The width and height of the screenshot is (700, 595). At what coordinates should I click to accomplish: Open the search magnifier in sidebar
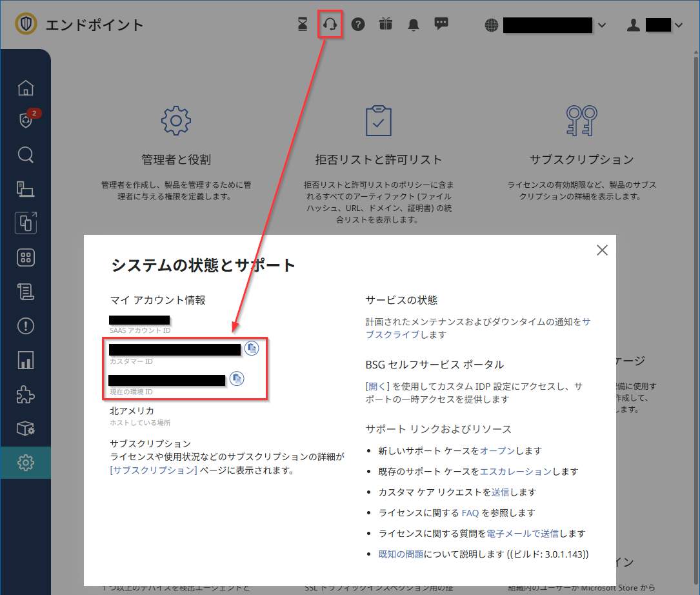tap(25, 155)
